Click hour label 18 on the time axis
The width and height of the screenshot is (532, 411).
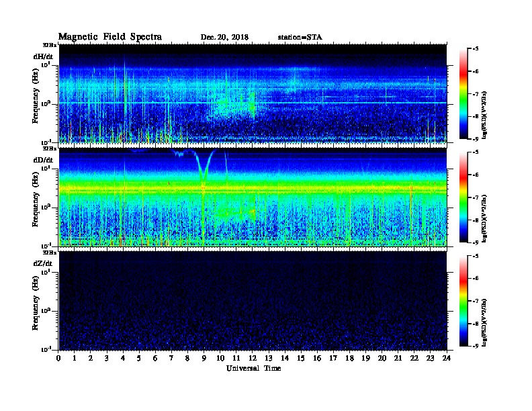pyautogui.click(x=349, y=358)
